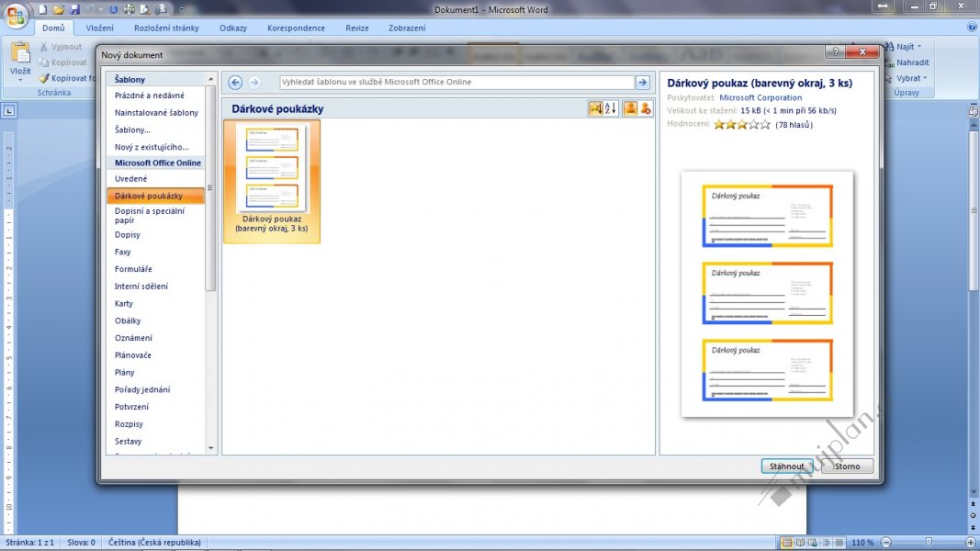Click Nahradit in Úpravy group
Screen dimensions: 980x551
tap(907, 62)
